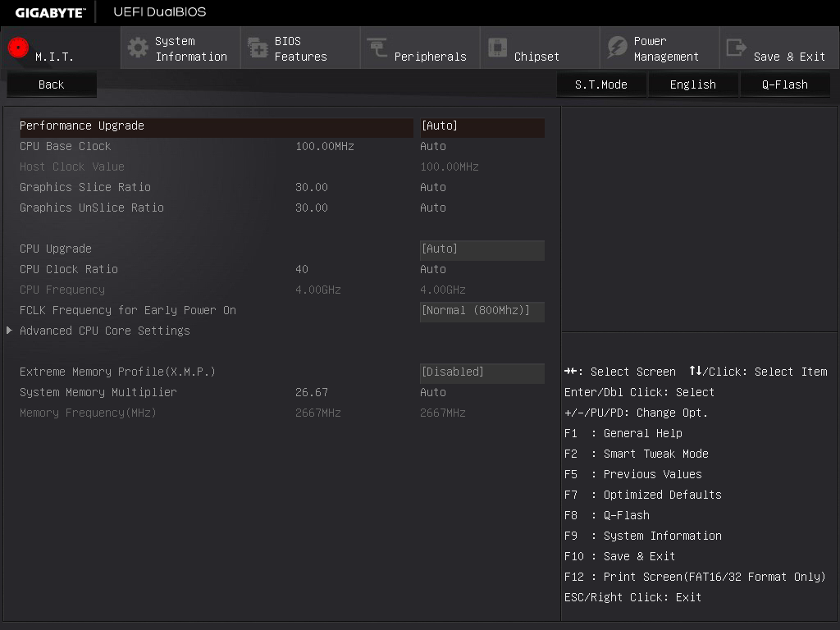840x630 pixels.
Task: Click the Power Management lightning icon
Action: [x=617, y=48]
